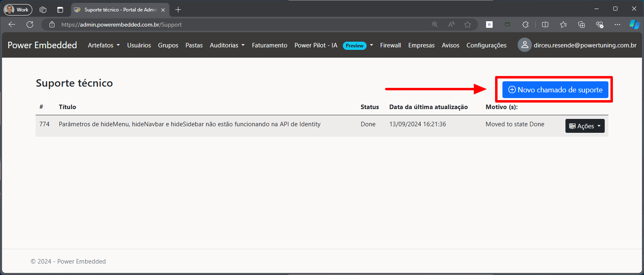Expand the Auditorias dropdown menu
644x275 pixels.
point(227,45)
